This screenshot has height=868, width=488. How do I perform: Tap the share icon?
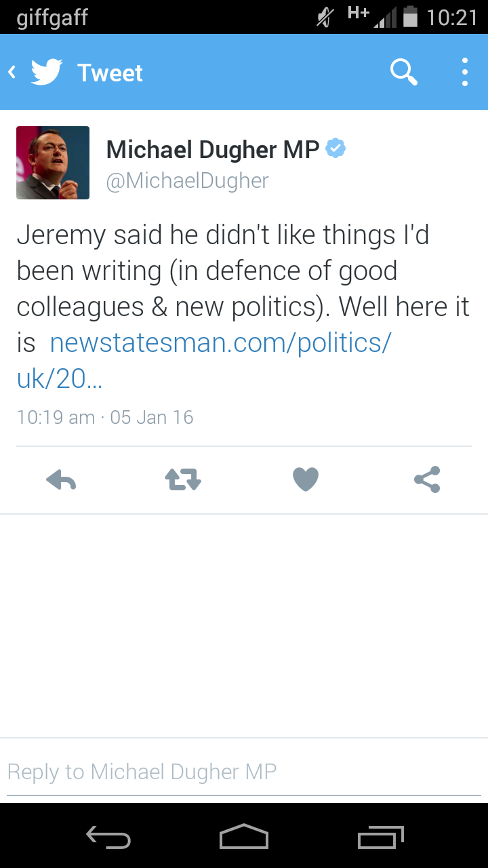427,480
